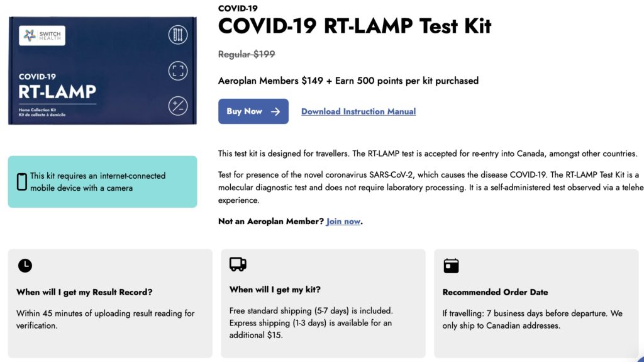Click the internet-connected mobile device notice
The width and height of the screenshot is (644, 362).
(x=97, y=181)
